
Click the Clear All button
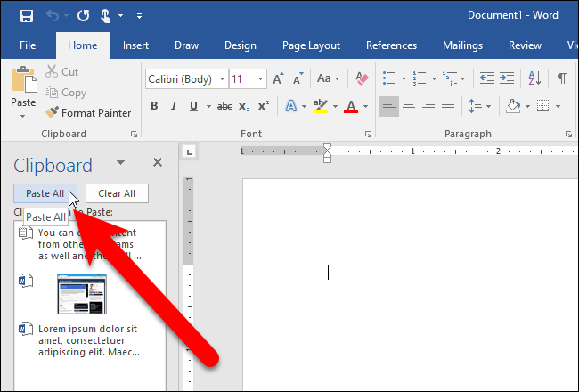(x=117, y=193)
